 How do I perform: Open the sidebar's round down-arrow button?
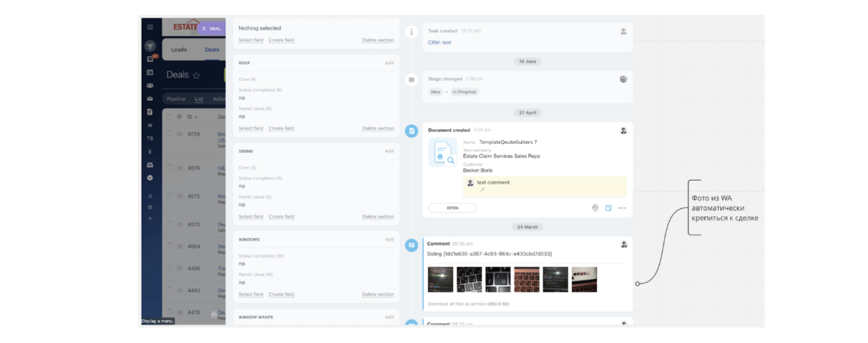[150, 178]
